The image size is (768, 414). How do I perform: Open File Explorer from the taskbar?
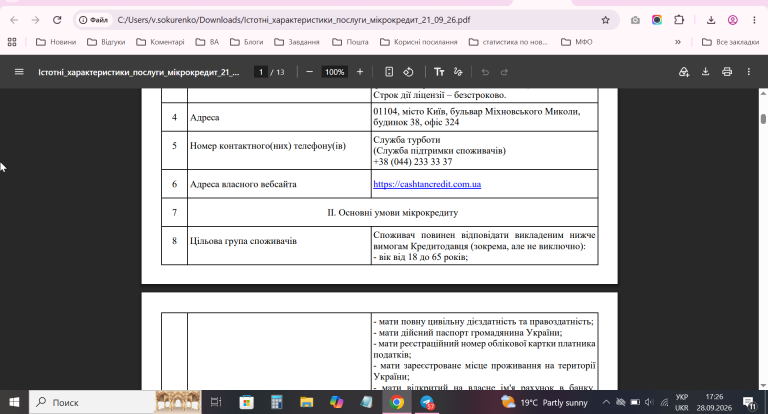307,402
